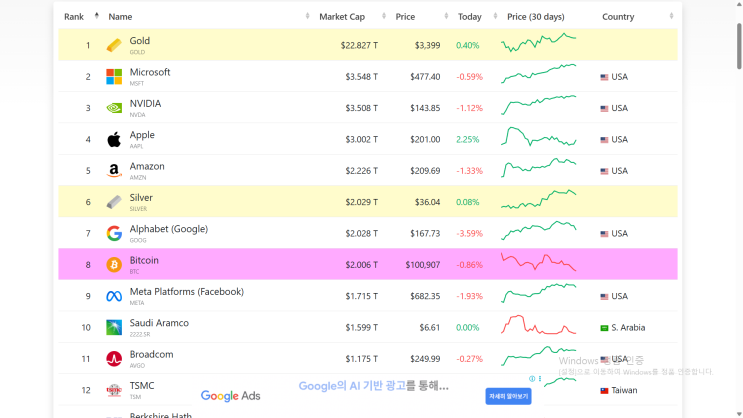Image resolution: width=743 pixels, height=418 pixels.
Task: Click the Alphabet Google logo icon
Action: [114, 233]
